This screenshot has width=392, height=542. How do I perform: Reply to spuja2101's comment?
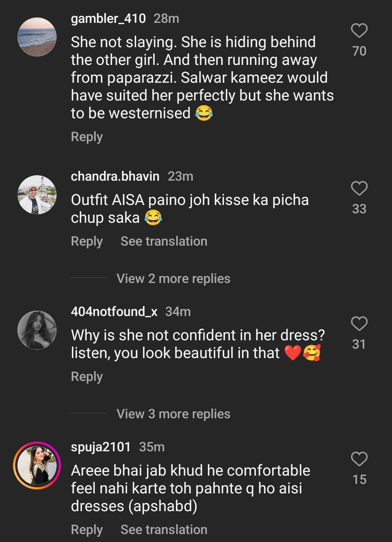pyautogui.click(x=87, y=530)
